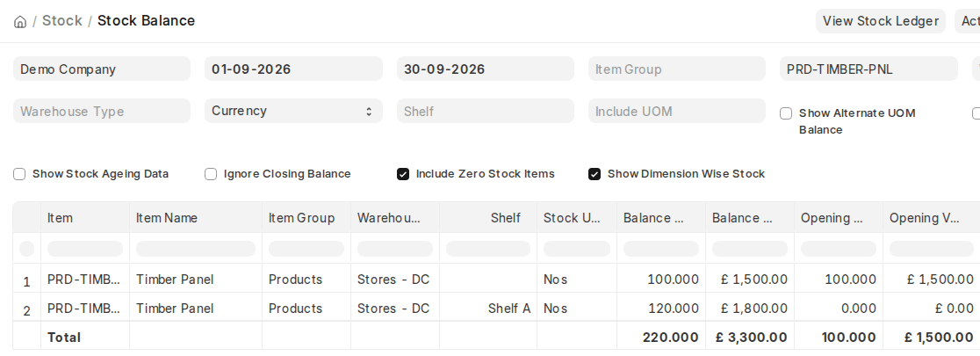Filter rows in Opening Qty search box
Viewport: 980px width, 356px height.
point(839,249)
